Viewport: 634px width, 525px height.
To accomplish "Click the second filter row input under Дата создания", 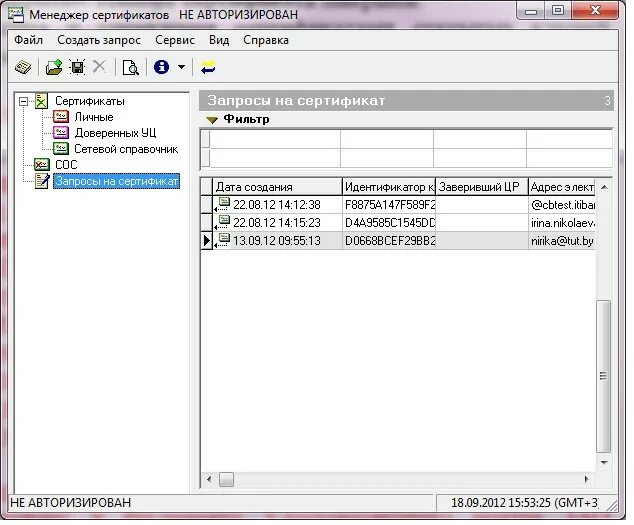I will [x=275, y=157].
